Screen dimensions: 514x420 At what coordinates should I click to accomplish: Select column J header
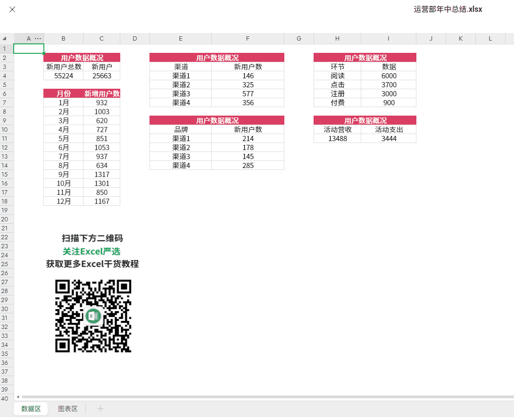431,39
